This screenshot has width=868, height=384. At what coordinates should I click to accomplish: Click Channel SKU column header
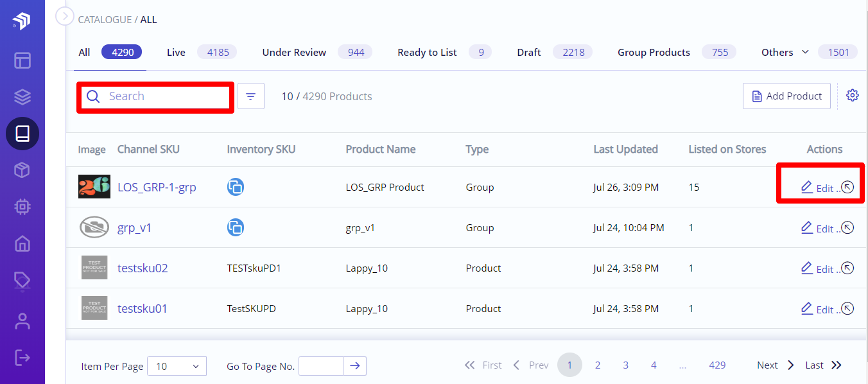[148, 149]
